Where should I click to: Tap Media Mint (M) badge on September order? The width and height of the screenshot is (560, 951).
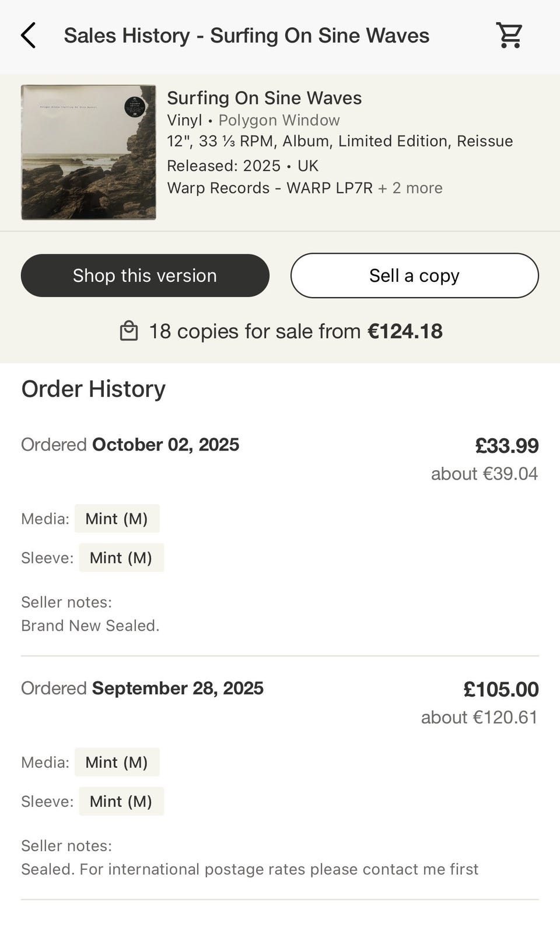117,762
